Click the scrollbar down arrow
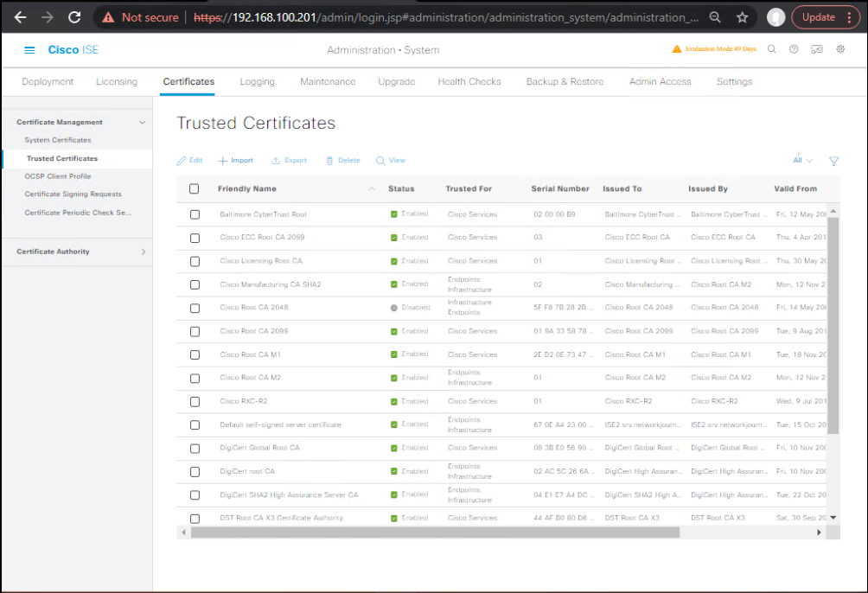868x593 pixels. [x=833, y=518]
